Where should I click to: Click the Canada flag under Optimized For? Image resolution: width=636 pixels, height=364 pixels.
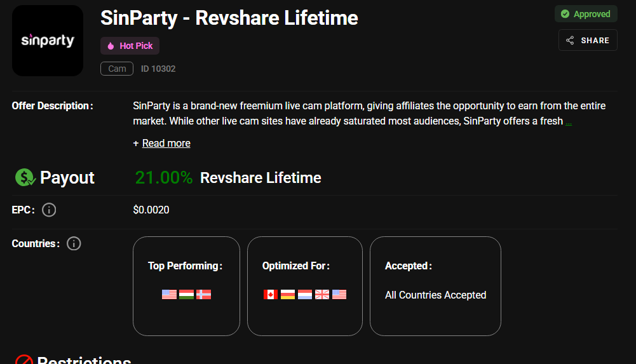click(271, 294)
